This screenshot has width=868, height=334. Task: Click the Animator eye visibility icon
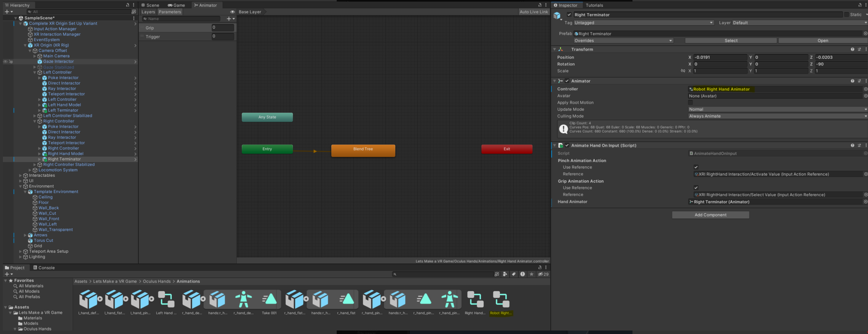pos(232,12)
